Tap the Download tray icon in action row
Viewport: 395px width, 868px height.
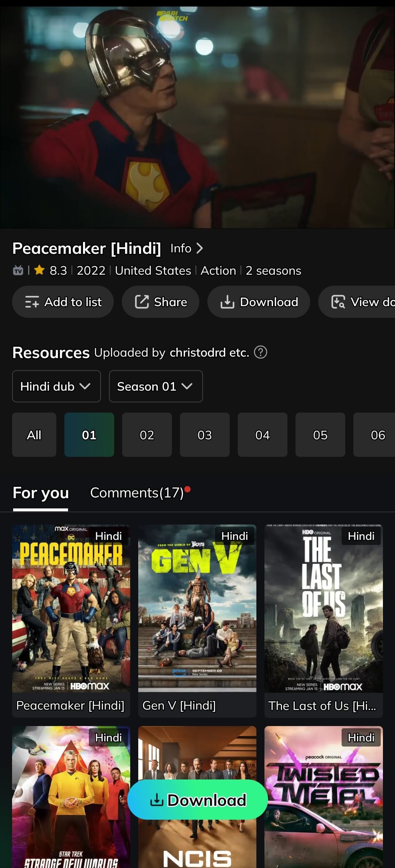[227, 302]
